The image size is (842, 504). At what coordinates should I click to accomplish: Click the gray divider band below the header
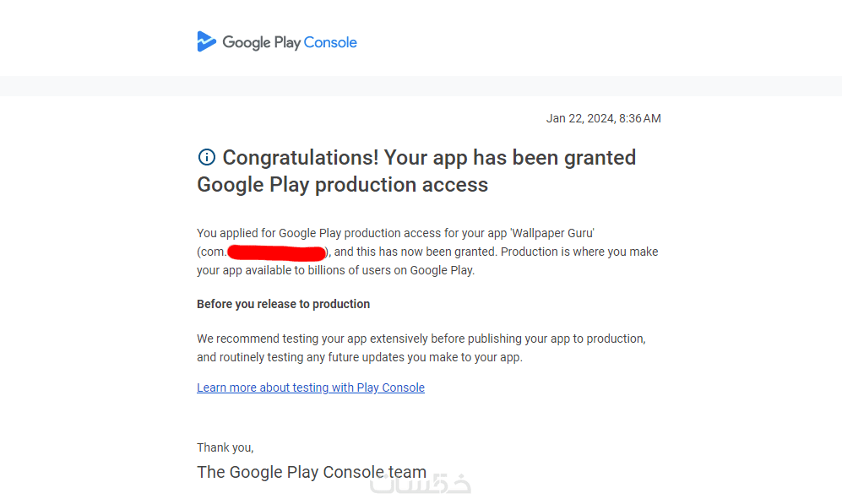[421, 85]
